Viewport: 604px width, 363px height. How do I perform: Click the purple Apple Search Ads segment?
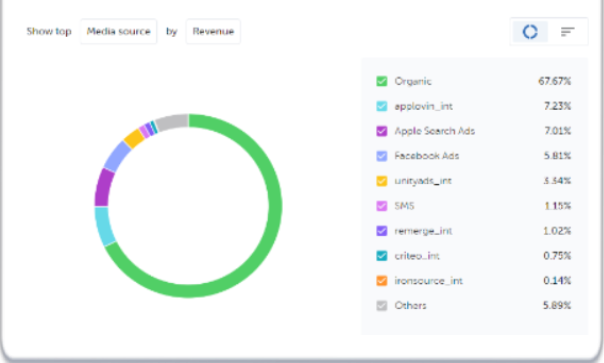(103, 188)
